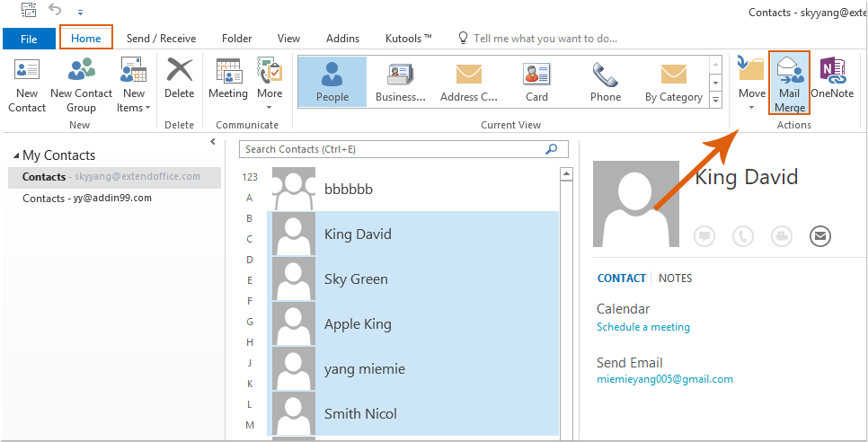Jump to letter M in index
The width and height of the screenshot is (868, 442).
click(x=250, y=425)
